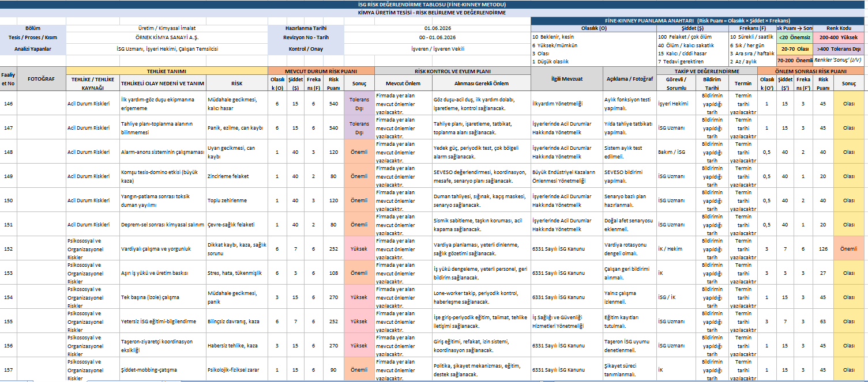Select the 'Zincirleme felaket' risk cell
Image resolution: width=868 pixels, height=382 pixels.
pyautogui.click(x=236, y=176)
